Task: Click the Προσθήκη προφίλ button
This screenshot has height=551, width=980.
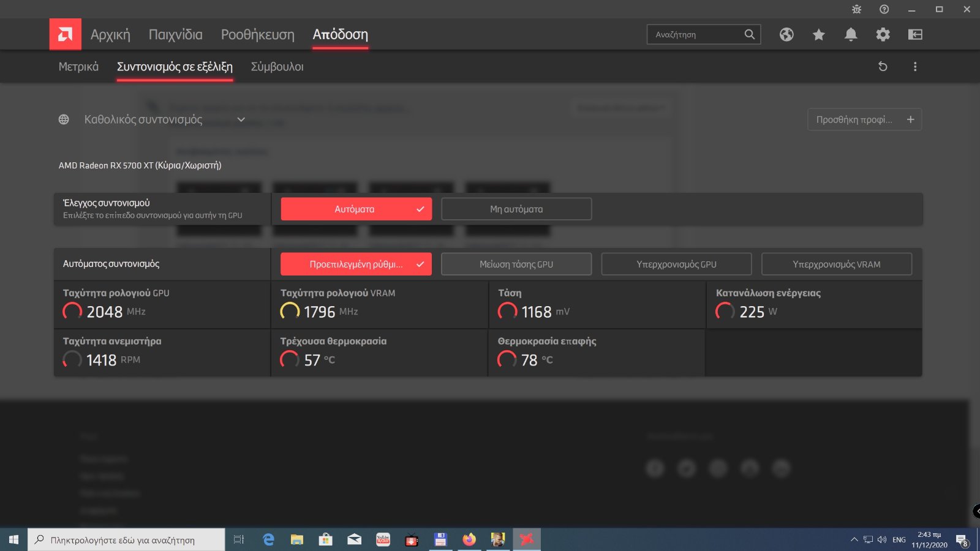Action: pos(865,119)
